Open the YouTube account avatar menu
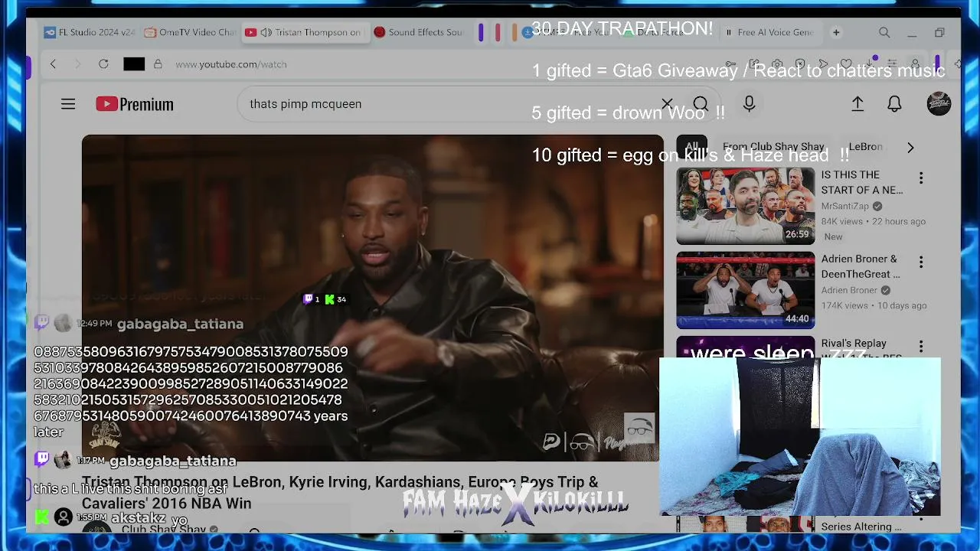The image size is (980, 551). tap(939, 104)
